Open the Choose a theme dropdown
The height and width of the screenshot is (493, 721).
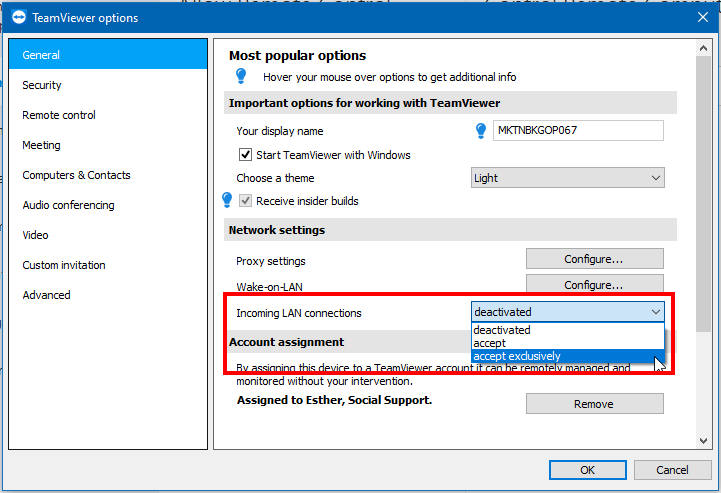click(567, 178)
